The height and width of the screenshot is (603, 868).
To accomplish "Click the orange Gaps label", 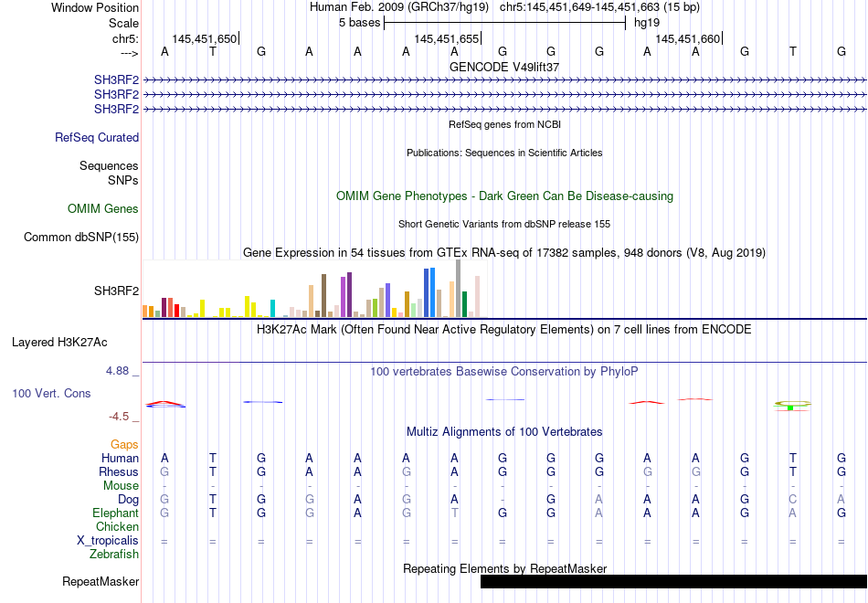I will [124, 445].
